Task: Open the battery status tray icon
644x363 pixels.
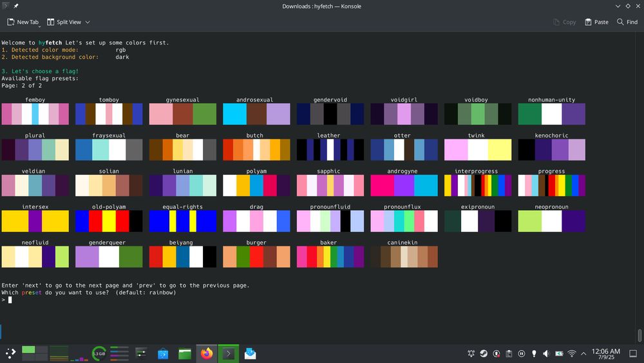Action: point(559,353)
